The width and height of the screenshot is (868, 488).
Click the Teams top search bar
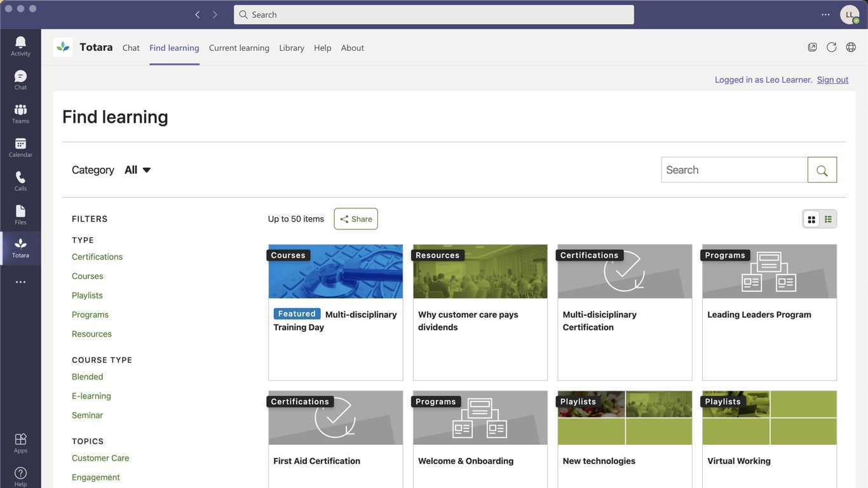pos(434,15)
